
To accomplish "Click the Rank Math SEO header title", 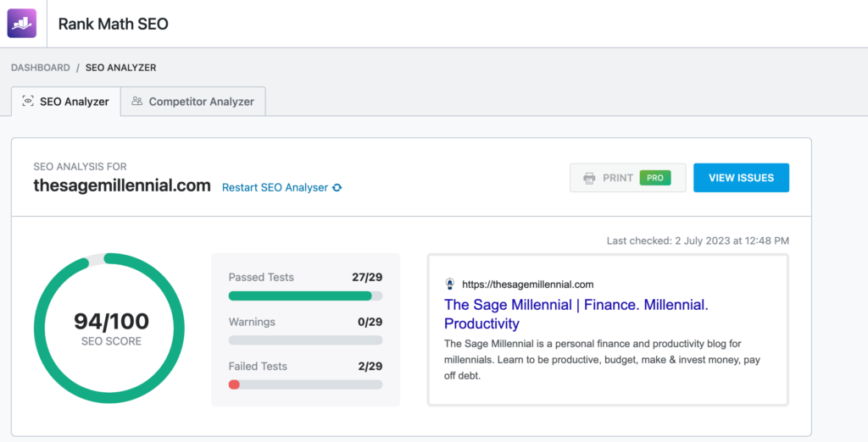I will tap(113, 24).
